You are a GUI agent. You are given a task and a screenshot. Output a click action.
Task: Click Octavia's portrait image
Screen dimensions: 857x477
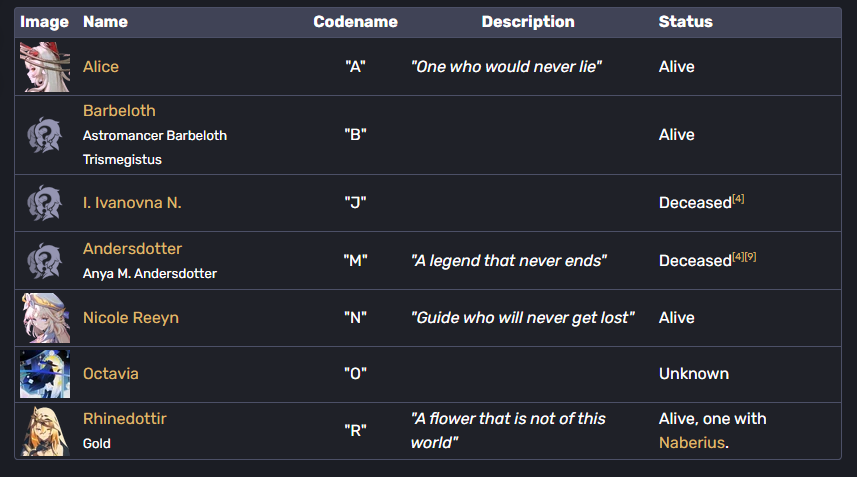[x=45, y=374]
